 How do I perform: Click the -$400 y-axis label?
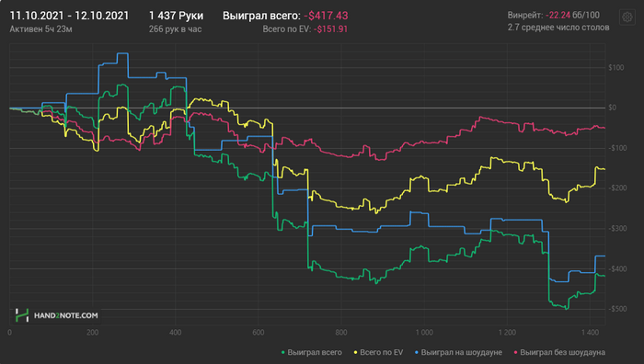(x=616, y=268)
